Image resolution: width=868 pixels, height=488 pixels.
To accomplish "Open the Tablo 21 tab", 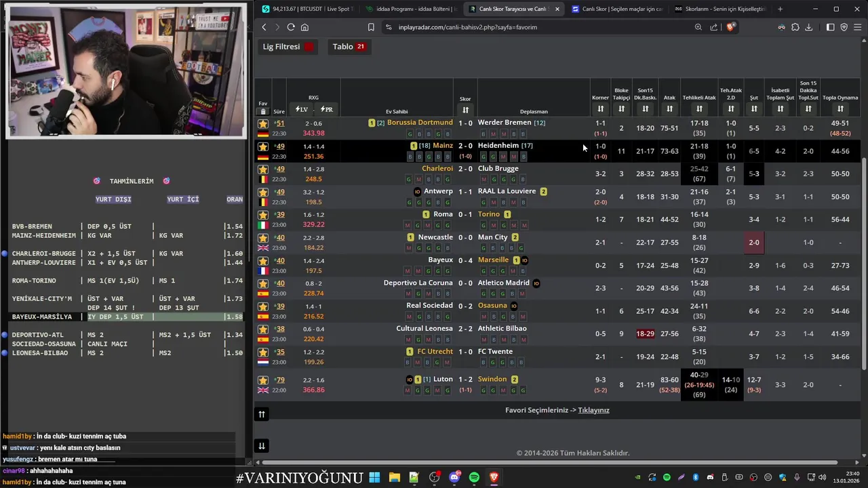I will click(349, 47).
